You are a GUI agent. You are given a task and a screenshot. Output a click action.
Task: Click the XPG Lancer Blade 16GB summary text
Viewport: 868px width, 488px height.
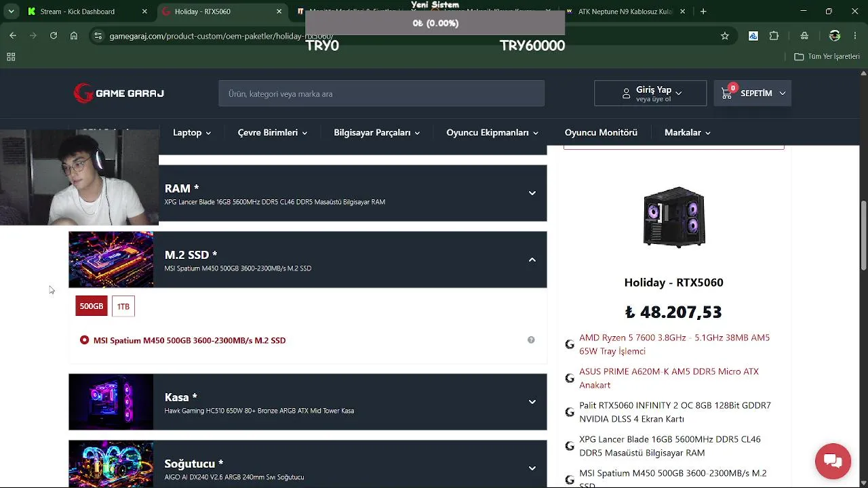coord(670,446)
